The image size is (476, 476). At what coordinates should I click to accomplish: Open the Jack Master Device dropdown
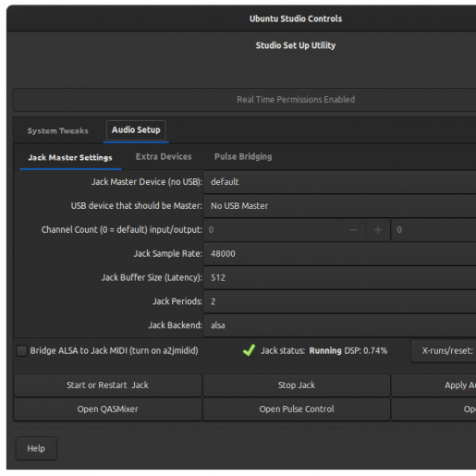pos(339,182)
